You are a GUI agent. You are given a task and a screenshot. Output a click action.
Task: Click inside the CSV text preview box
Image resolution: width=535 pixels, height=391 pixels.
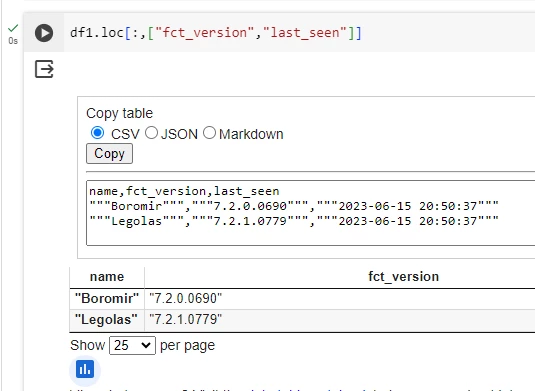pyautogui.click(x=310, y=213)
